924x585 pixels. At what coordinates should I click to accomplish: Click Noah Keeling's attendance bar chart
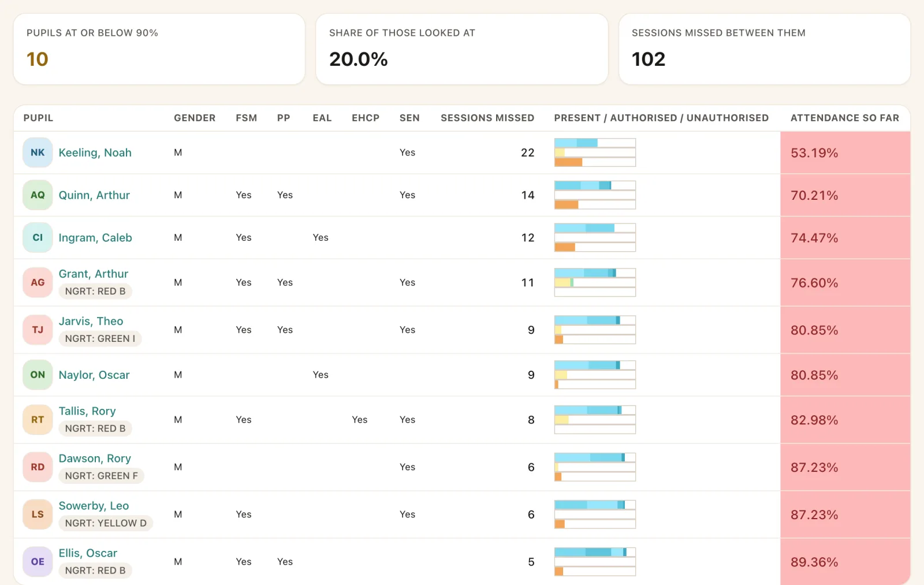(x=595, y=152)
